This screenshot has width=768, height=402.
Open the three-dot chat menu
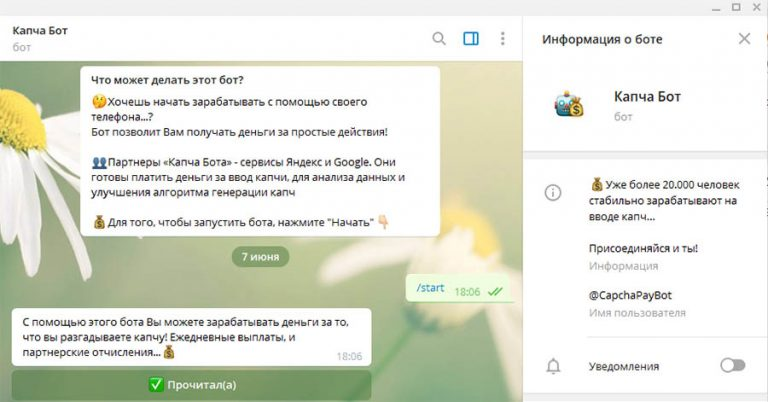point(503,39)
